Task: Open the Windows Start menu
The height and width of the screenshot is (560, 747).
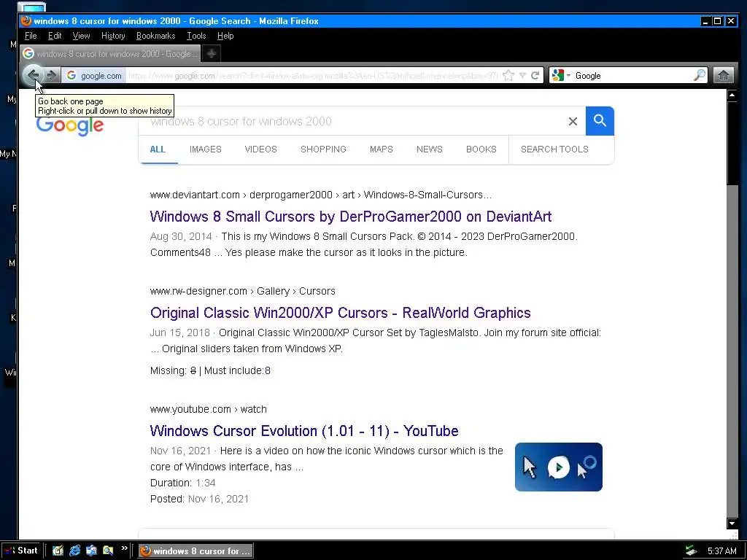Action: click(21, 551)
